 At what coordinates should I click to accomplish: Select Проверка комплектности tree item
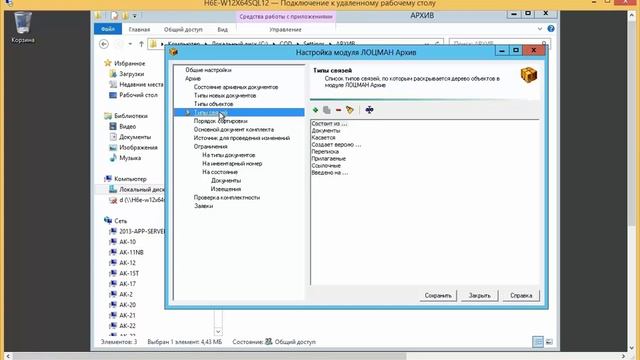point(227,198)
